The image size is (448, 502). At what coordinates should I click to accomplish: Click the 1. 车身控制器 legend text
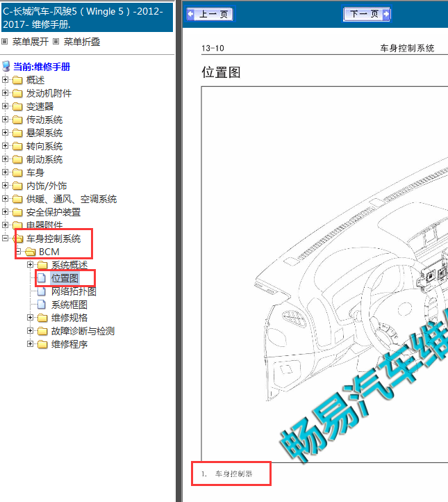coord(227,473)
